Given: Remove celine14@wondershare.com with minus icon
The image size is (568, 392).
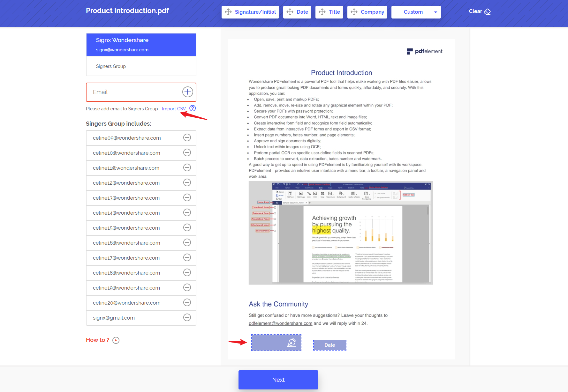Looking at the screenshot, I should pyautogui.click(x=187, y=212).
